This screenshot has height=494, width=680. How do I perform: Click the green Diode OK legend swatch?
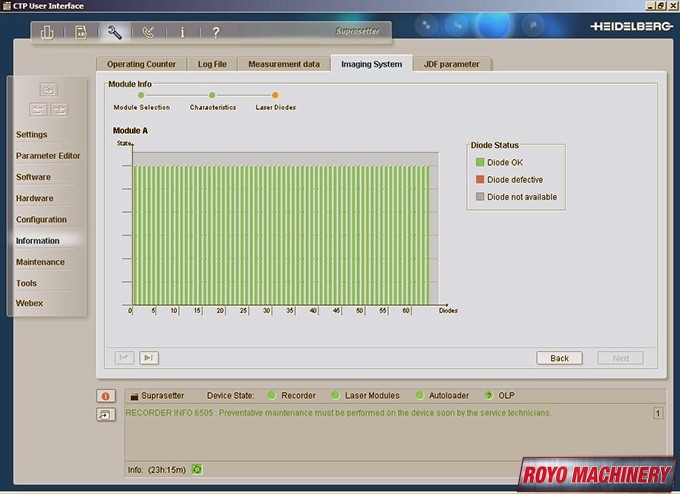pos(479,162)
